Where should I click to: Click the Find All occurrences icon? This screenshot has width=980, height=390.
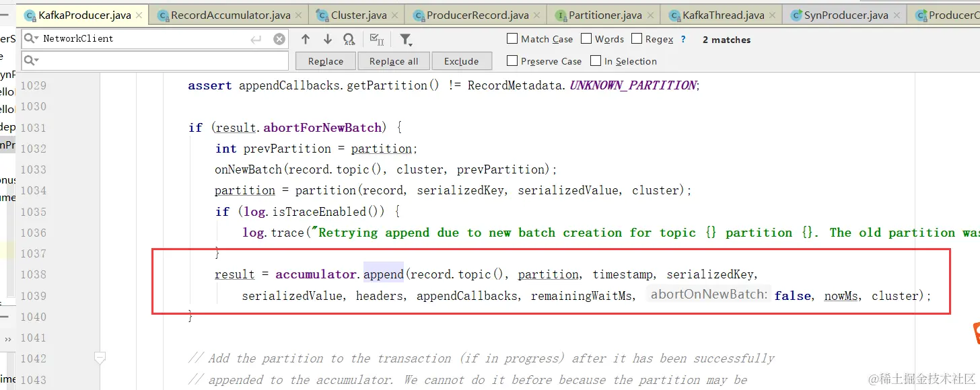pos(349,40)
